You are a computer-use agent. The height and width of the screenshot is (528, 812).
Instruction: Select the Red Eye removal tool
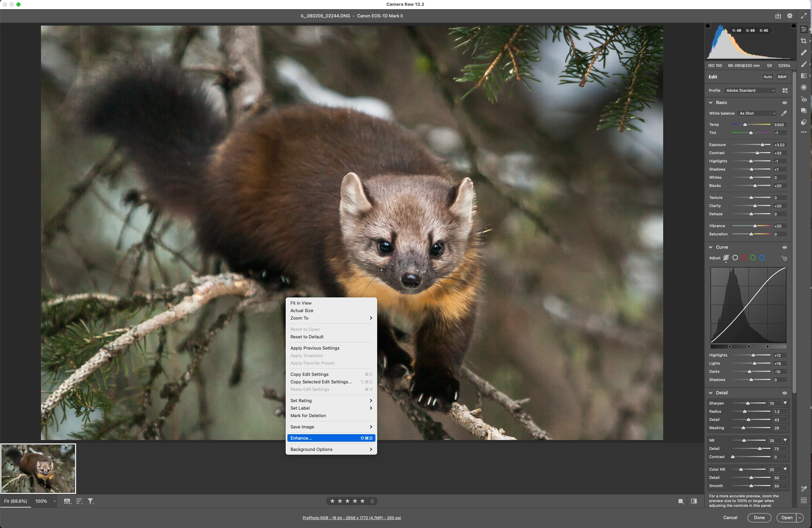pos(803,99)
